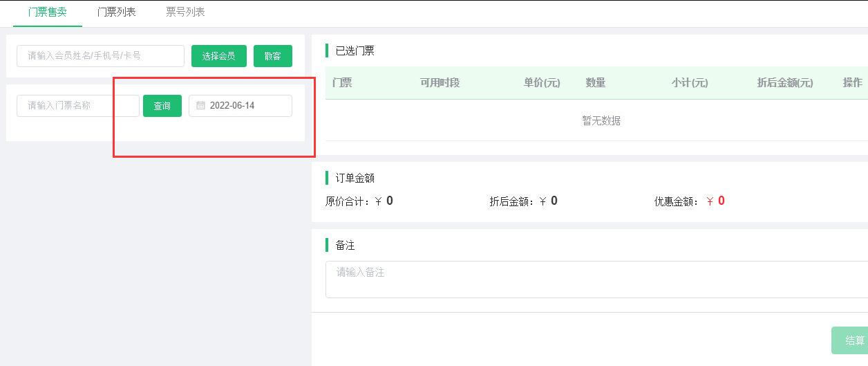Click the 单价(元) column header
This screenshot has width=868, height=366.
[541, 83]
